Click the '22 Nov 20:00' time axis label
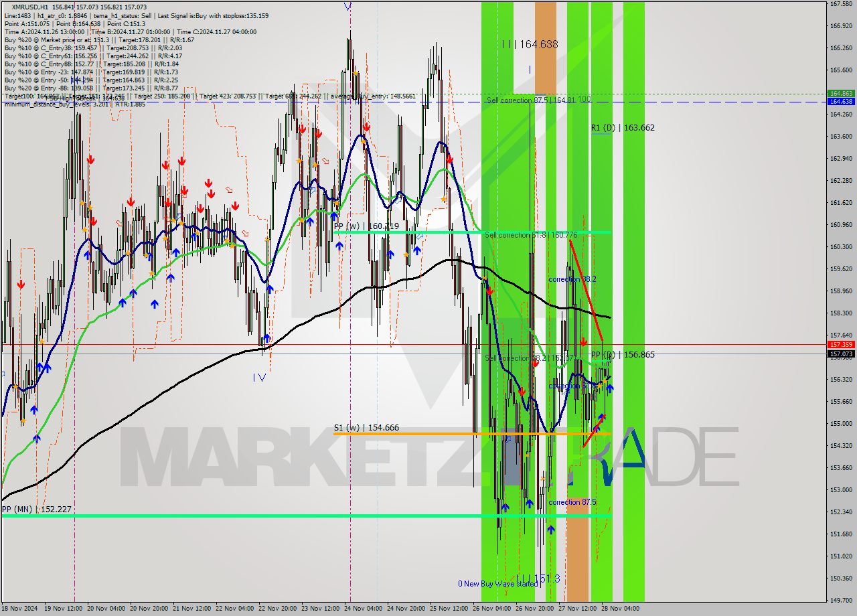Screen dimensions: 857x616 click(277, 609)
